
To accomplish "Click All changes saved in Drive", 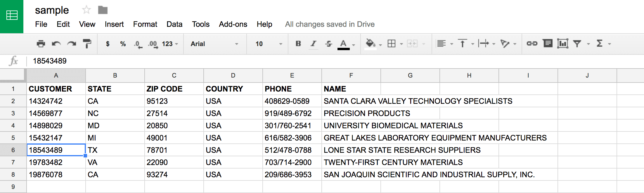I will [330, 24].
